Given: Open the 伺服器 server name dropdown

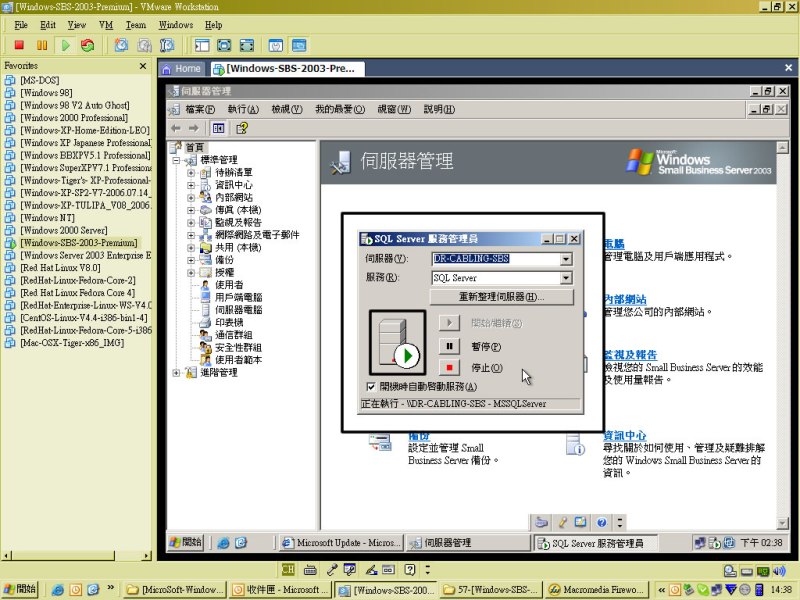Looking at the screenshot, I should point(566,259).
